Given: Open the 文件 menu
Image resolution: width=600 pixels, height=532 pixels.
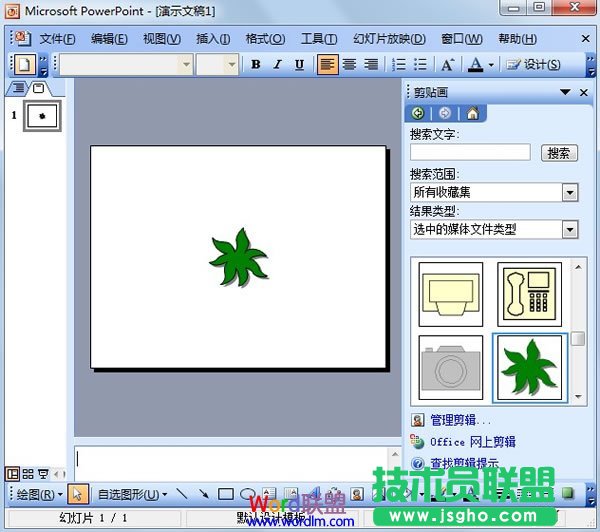Looking at the screenshot, I should (57, 39).
